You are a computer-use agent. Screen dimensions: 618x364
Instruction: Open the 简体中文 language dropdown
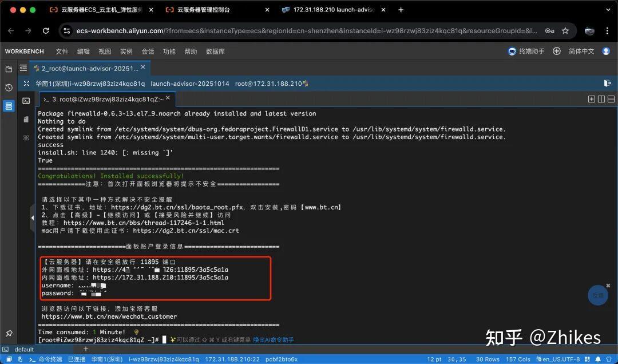pyautogui.click(x=581, y=52)
